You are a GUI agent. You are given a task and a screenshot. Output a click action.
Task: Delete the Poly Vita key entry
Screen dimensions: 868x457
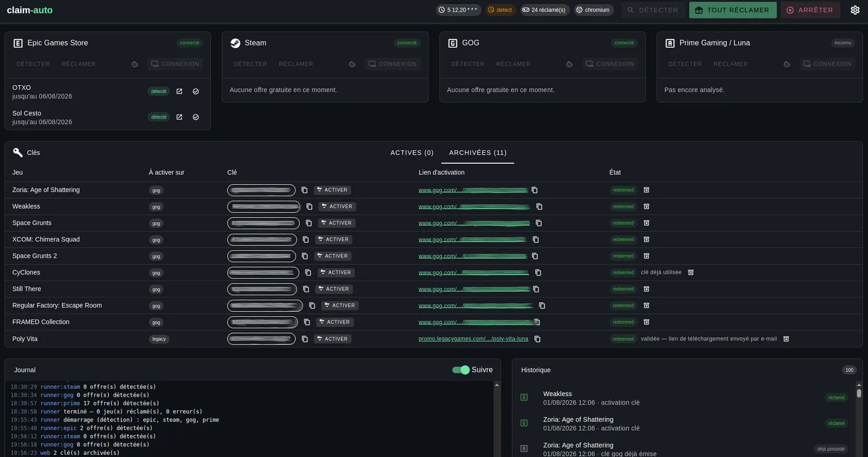point(786,339)
